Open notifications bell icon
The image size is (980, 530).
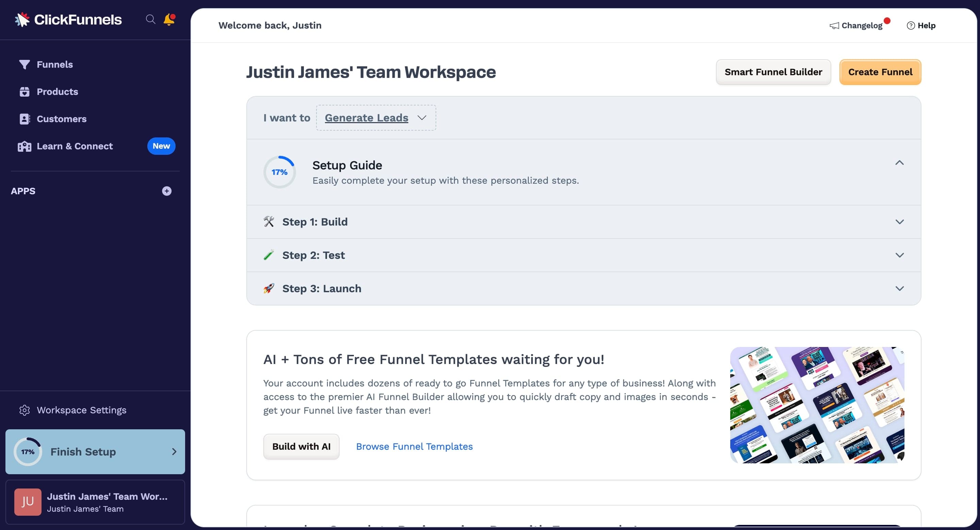(169, 19)
